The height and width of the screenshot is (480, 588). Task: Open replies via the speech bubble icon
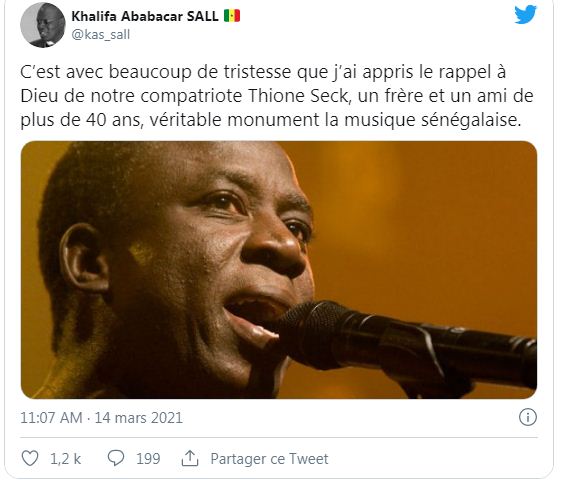tap(116, 458)
